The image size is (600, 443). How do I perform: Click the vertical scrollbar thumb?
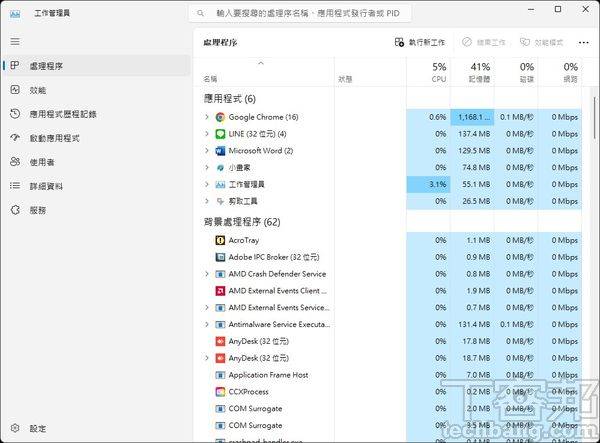pyautogui.click(x=595, y=118)
